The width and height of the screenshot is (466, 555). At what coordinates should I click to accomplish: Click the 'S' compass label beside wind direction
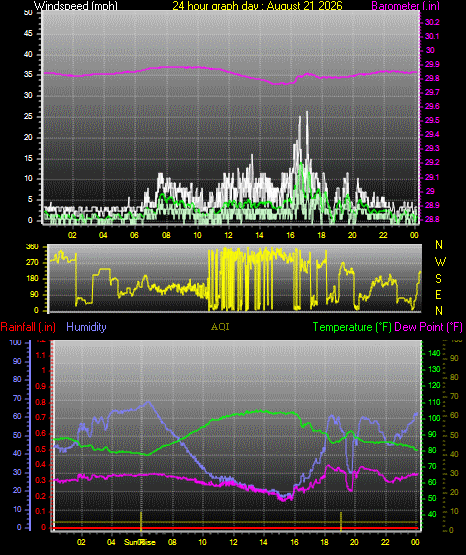pos(438,279)
